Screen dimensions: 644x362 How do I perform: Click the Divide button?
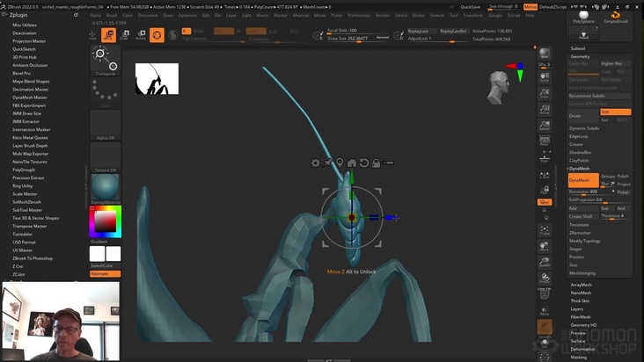[575, 116]
